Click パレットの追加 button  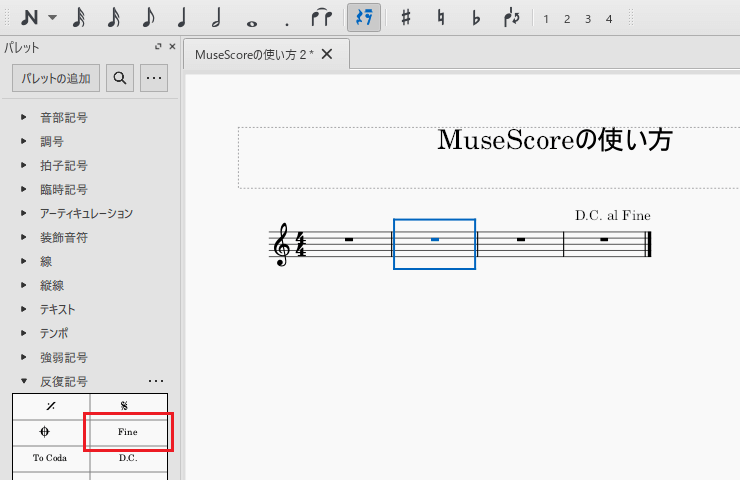click(x=56, y=78)
